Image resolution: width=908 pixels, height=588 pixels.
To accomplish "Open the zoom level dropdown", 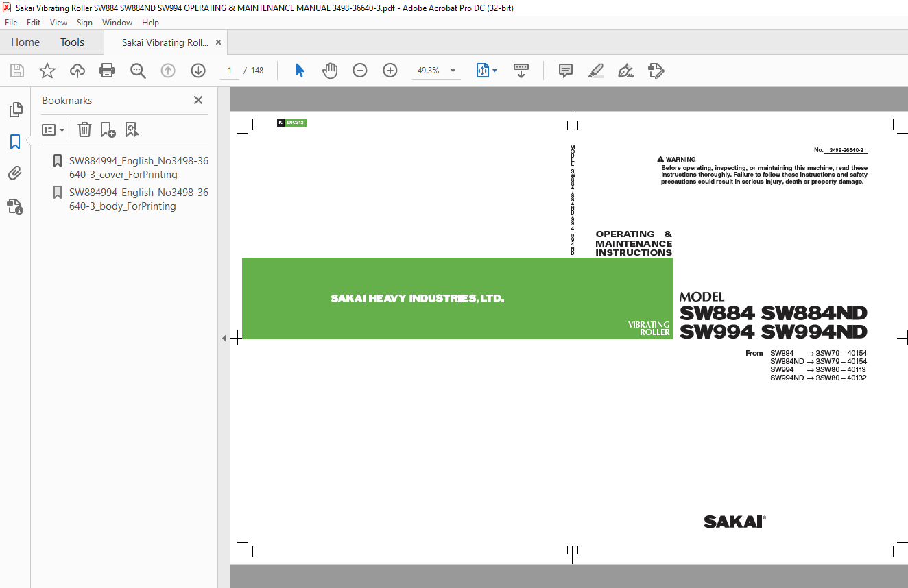I will [x=453, y=71].
